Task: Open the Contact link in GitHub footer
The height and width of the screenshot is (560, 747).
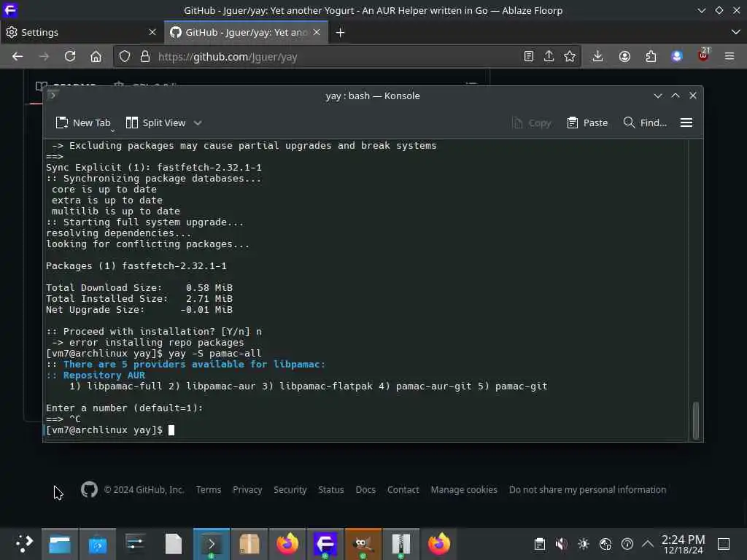Action: 403,489
